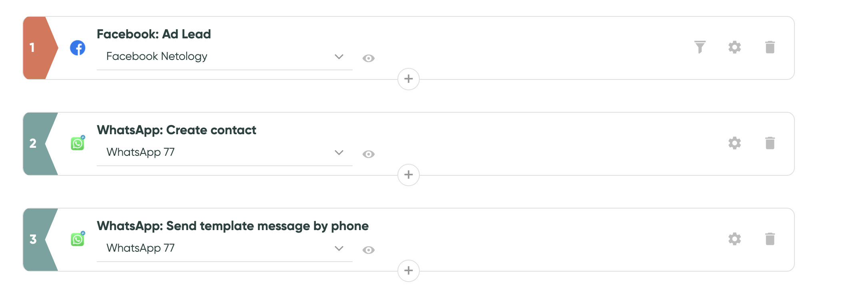Viewport: 868px width, 304px height.
Task: Toggle preview visibility on the Facebook step
Action: [x=369, y=58]
